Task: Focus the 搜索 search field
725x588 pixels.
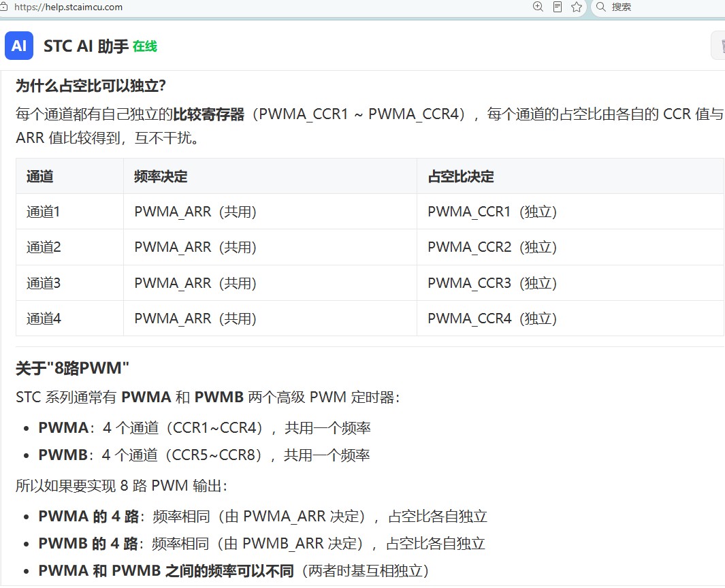Action: [x=658, y=7]
